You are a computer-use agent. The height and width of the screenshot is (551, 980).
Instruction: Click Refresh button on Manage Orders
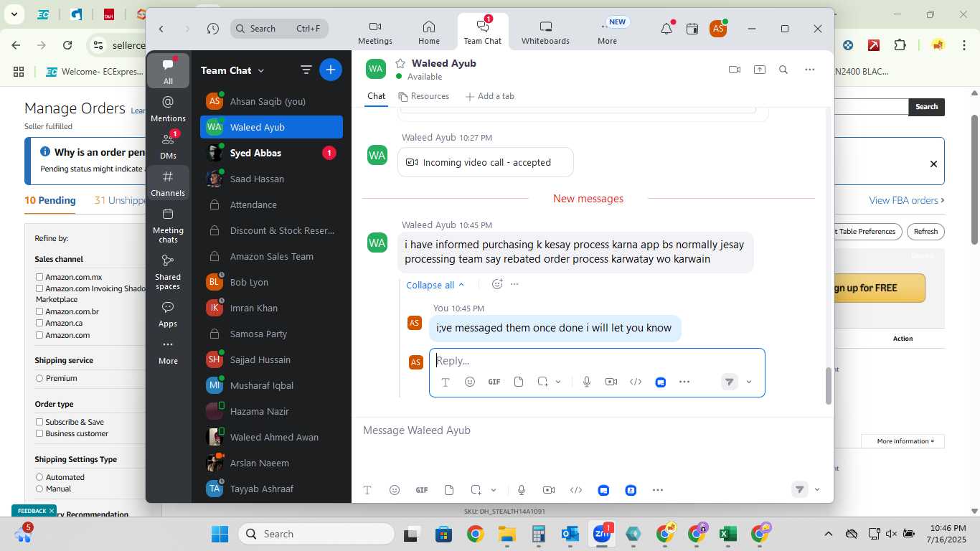(x=925, y=232)
